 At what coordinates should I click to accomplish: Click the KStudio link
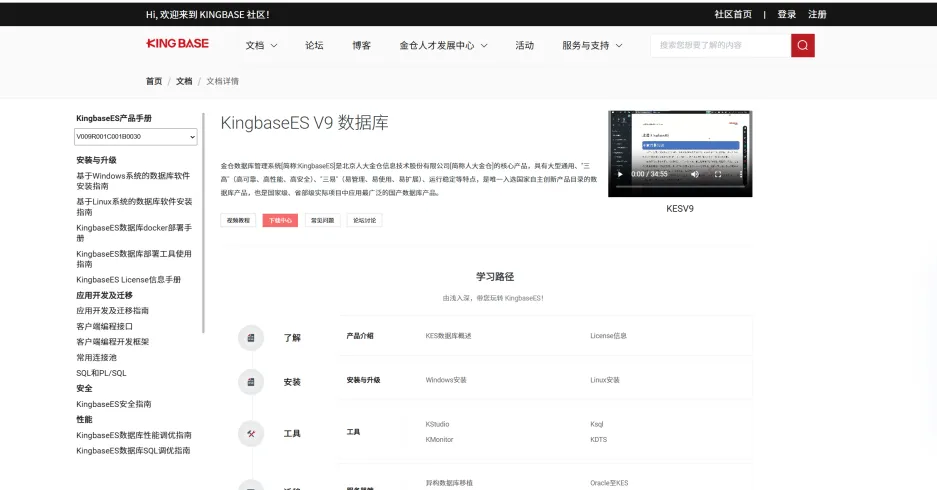coord(437,424)
